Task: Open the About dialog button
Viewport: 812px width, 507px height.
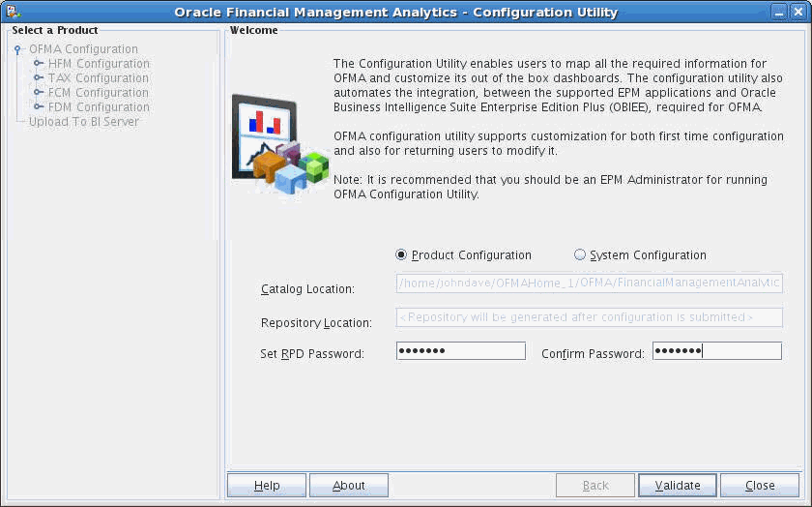Action: 349,485
